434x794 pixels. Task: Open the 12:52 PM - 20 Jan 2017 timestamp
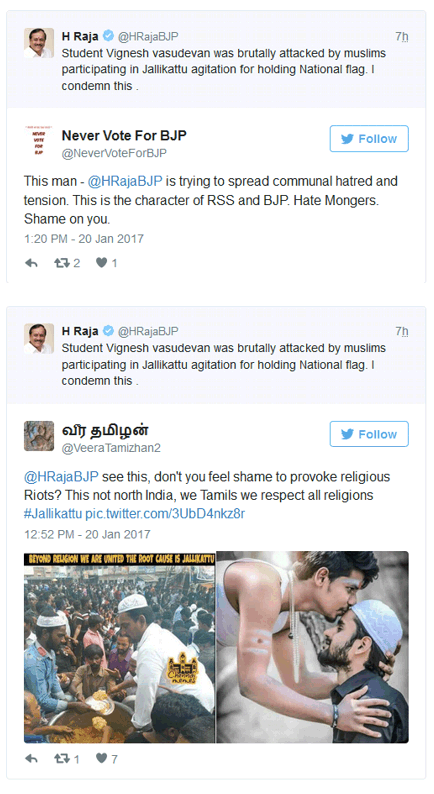(x=87, y=534)
